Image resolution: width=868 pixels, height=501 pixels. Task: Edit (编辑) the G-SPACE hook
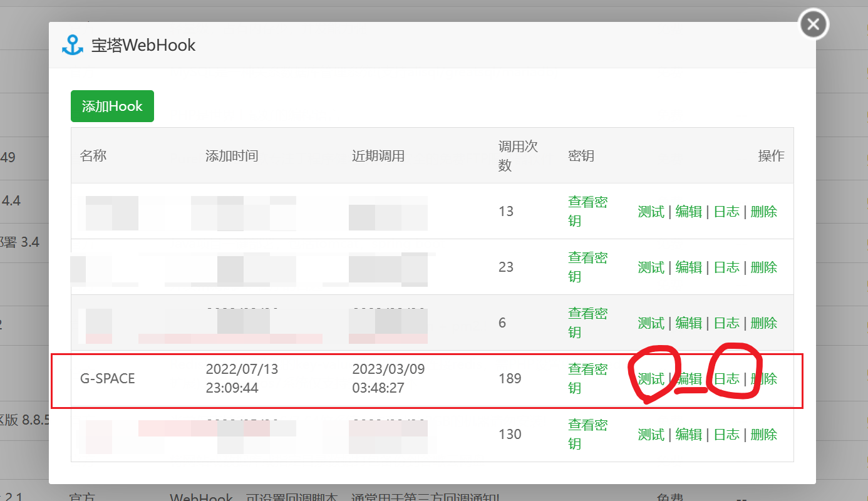coord(688,379)
